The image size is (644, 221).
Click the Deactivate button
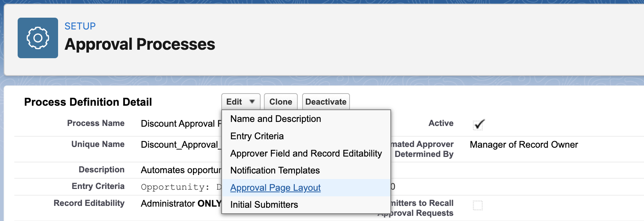coord(326,101)
